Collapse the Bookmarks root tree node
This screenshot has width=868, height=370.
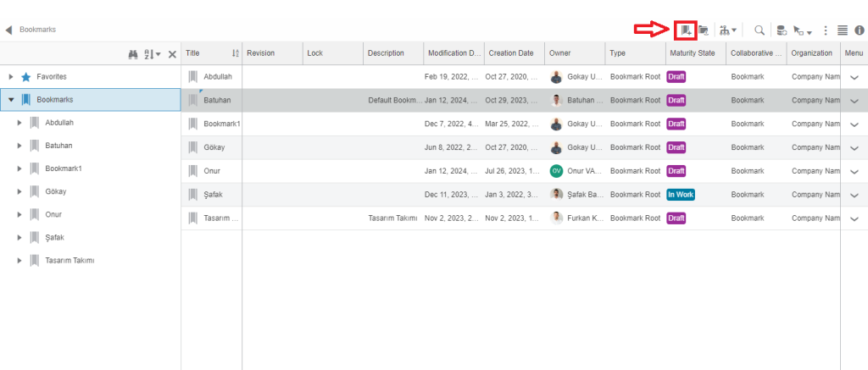click(11, 99)
